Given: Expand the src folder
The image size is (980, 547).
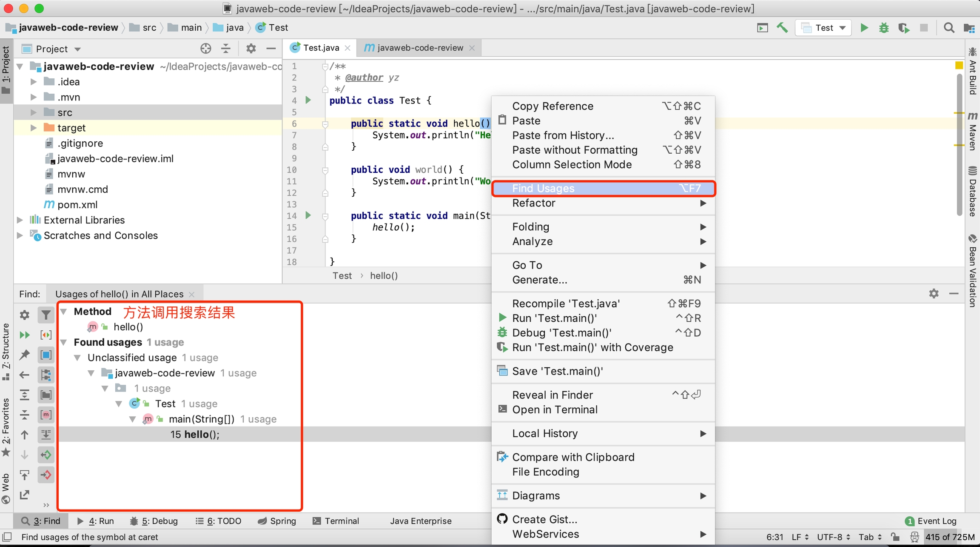Looking at the screenshot, I should point(34,112).
